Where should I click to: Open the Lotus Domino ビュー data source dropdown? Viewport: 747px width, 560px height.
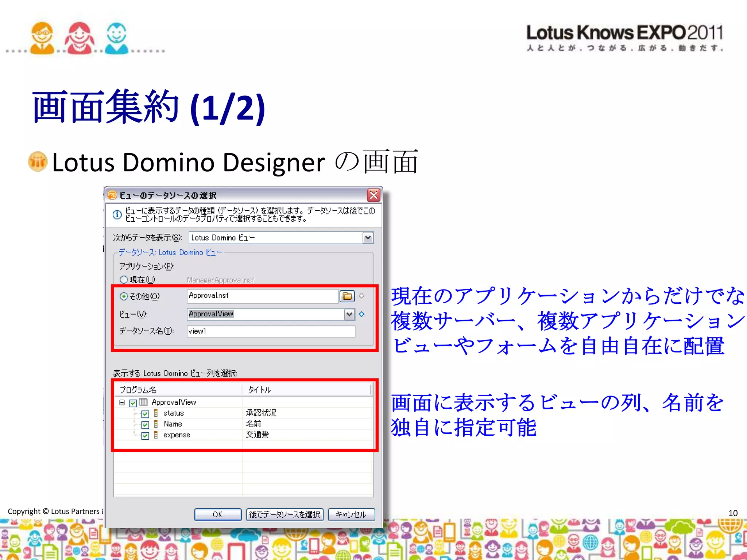tap(368, 238)
